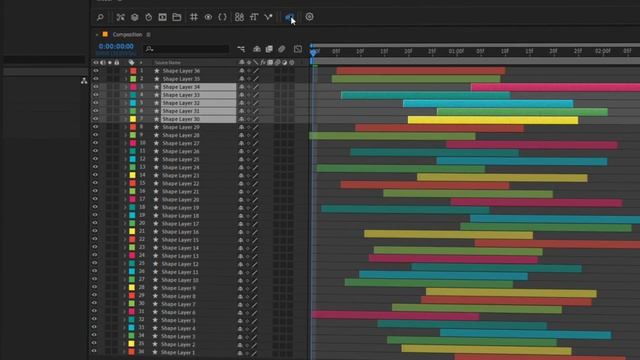Open the graph editor button

click(298, 49)
